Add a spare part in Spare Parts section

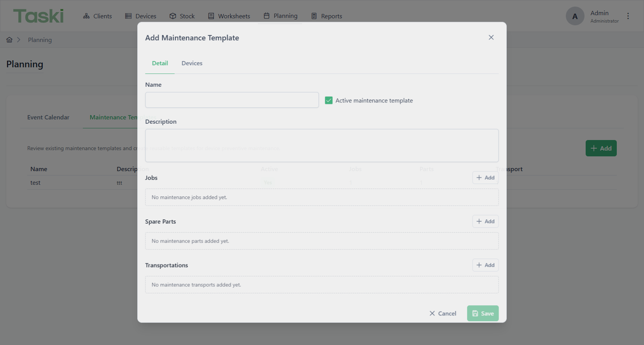(x=485, y=221)
